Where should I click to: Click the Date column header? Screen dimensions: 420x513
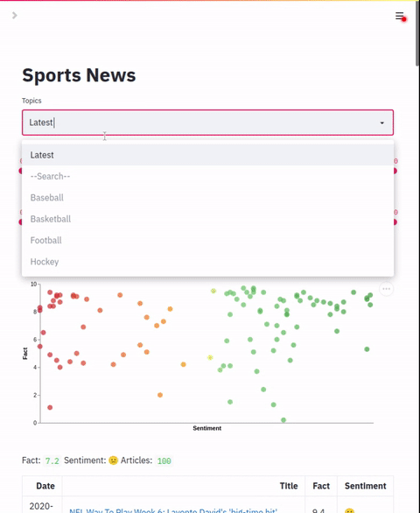point(45,486)
